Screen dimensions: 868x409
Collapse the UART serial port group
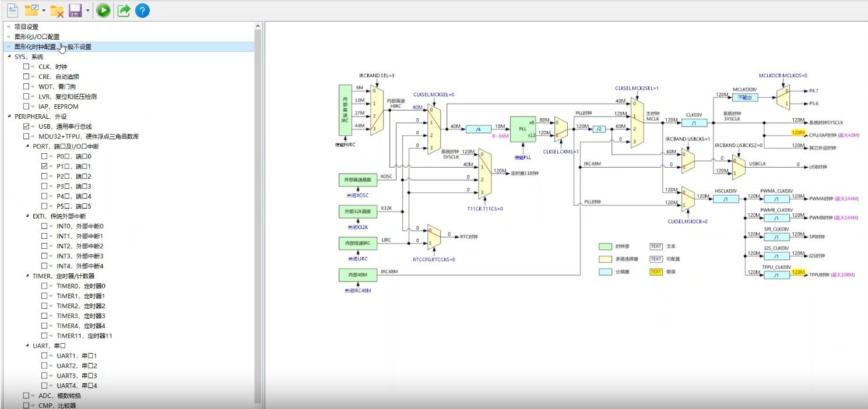27,345
